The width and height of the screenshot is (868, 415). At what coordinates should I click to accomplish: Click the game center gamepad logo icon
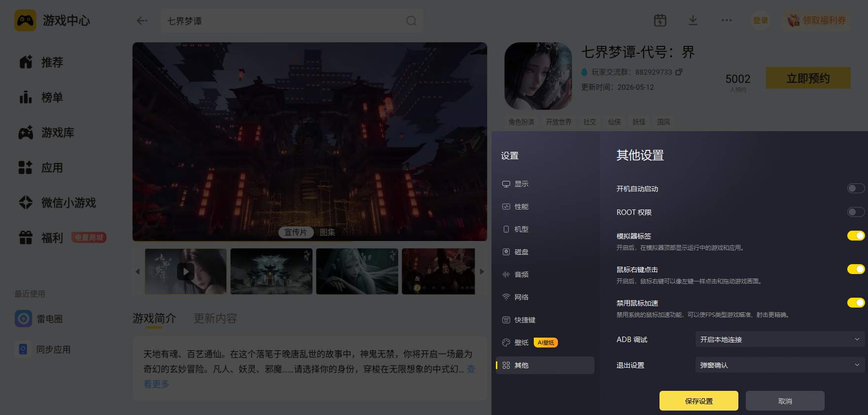pos(25,20)
